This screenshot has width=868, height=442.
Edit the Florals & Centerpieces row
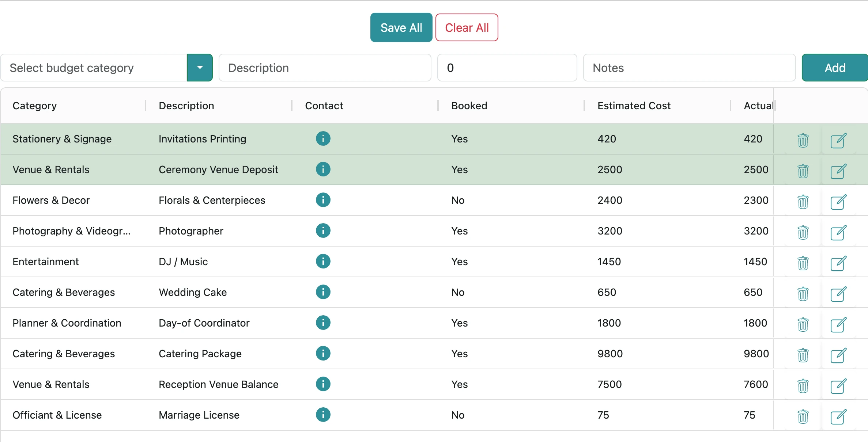click(x=838, y=201)
